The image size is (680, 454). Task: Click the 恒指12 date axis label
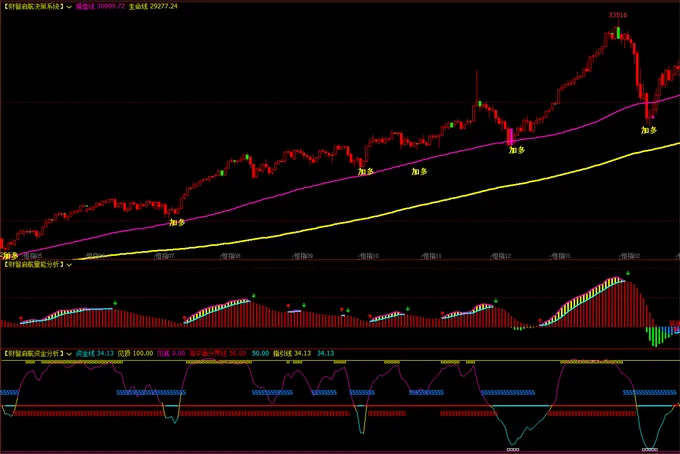click(501, 256)
